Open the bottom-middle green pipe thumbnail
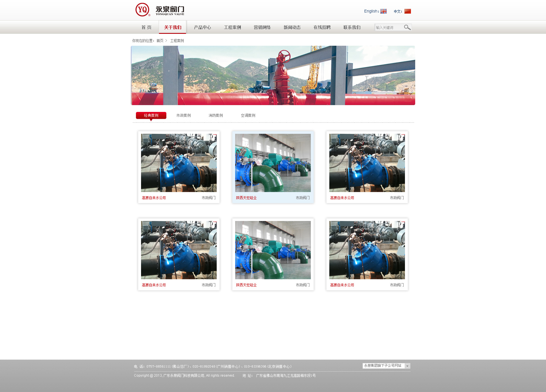Viewport: 546px width, 392px height. (273, 250)
